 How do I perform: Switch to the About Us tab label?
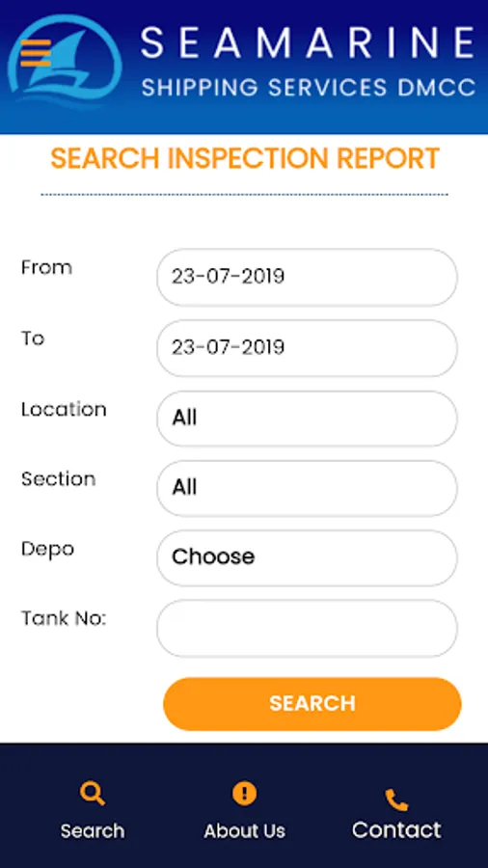pyautogui.click(x=245, y=831)
